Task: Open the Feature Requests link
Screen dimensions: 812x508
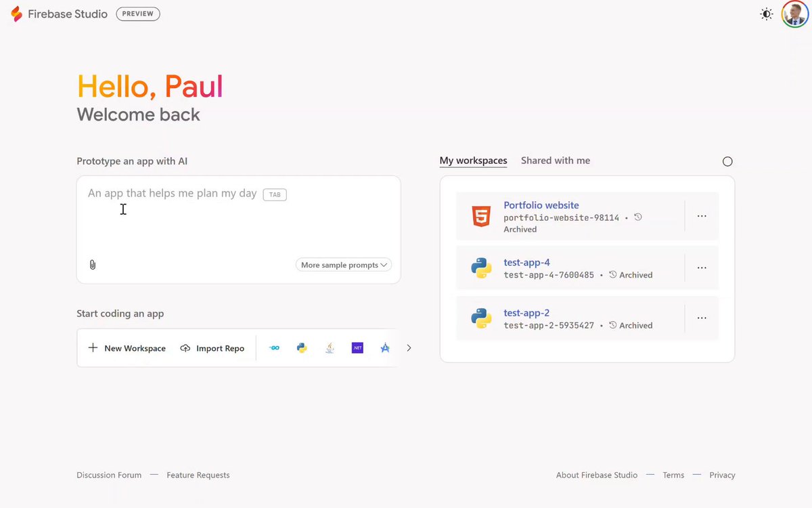Action: tap(198, 475)
